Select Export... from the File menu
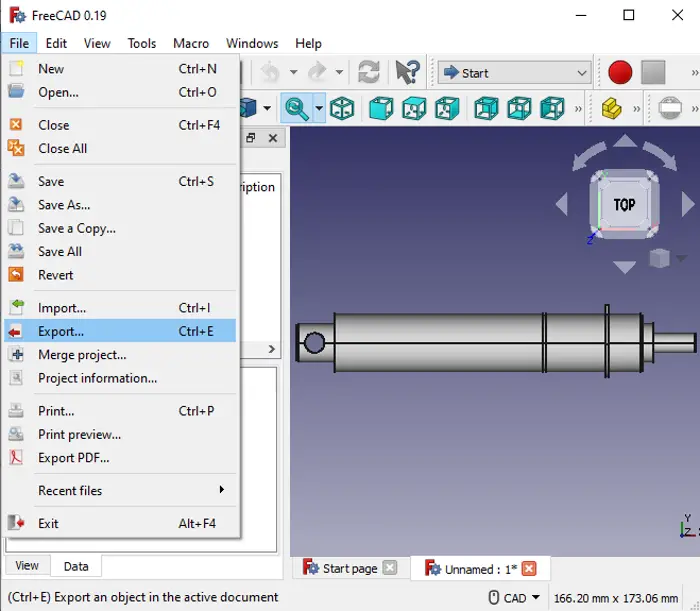700x611 pixels. tap(121, 331)
